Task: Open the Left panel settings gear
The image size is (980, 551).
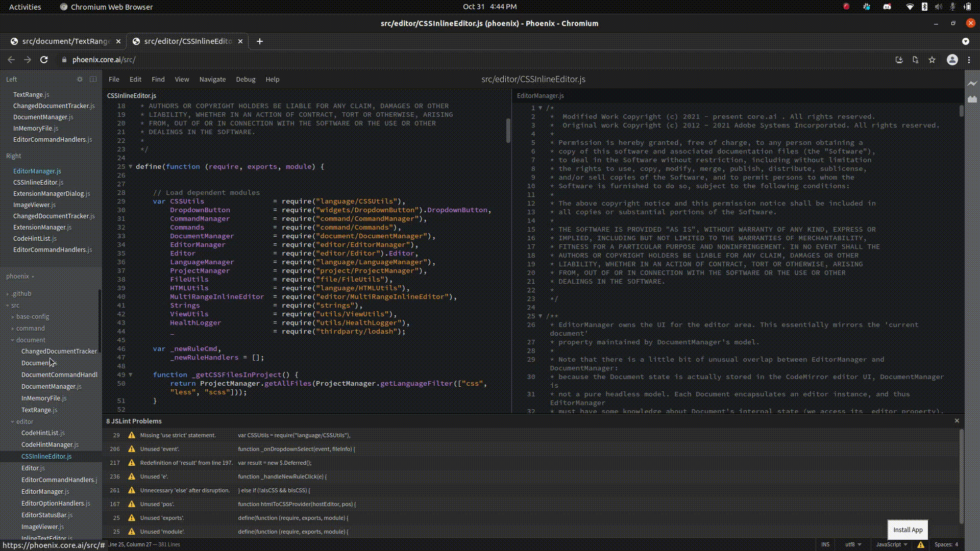Action: (x=80, y=80)
